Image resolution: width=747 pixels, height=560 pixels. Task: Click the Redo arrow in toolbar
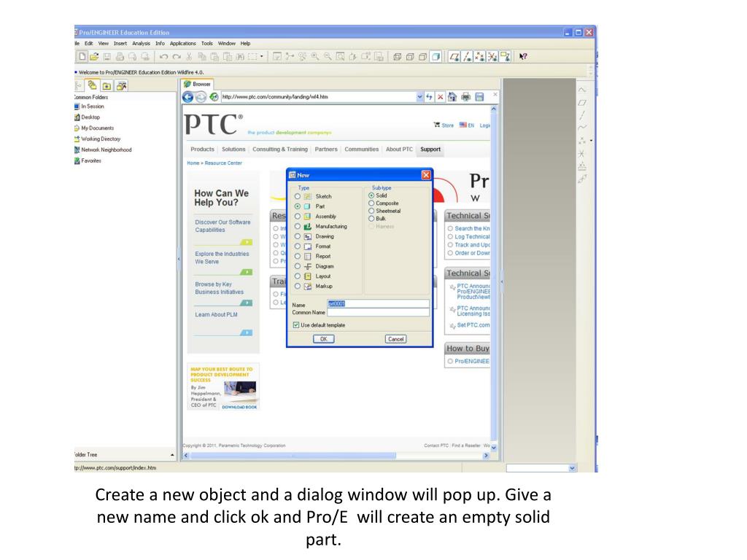coord(177,57)
